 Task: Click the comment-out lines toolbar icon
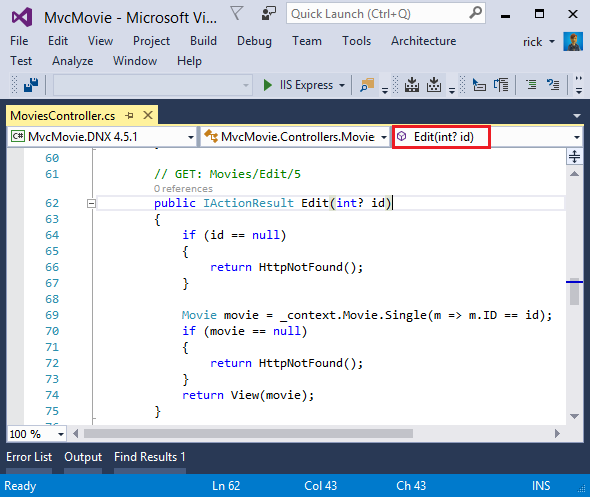click(531, 85)
